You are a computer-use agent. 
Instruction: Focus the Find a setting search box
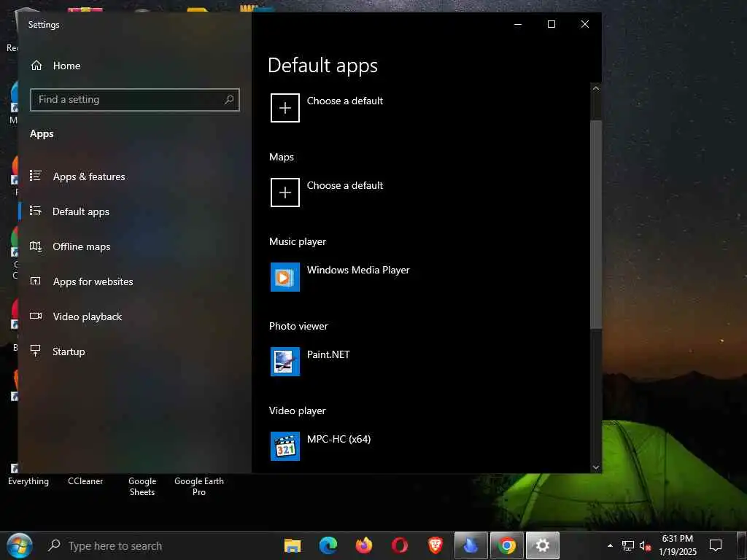pos(134,99)
